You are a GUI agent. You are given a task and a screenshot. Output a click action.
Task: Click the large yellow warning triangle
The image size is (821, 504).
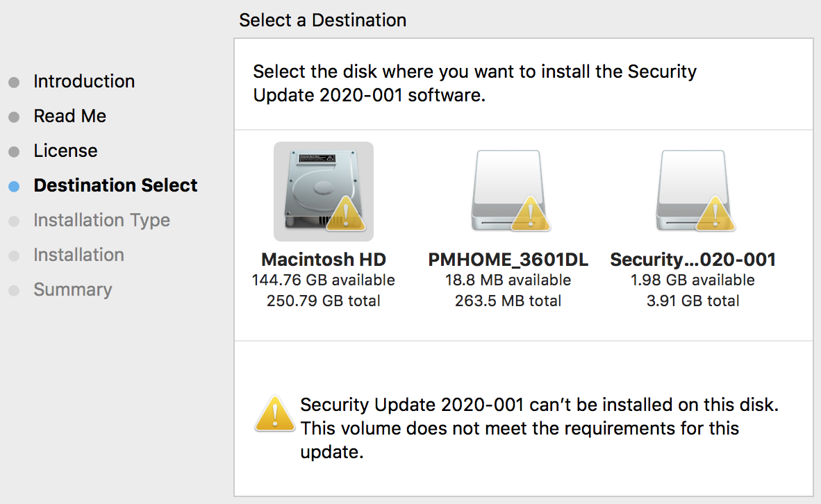coord(274,414)
